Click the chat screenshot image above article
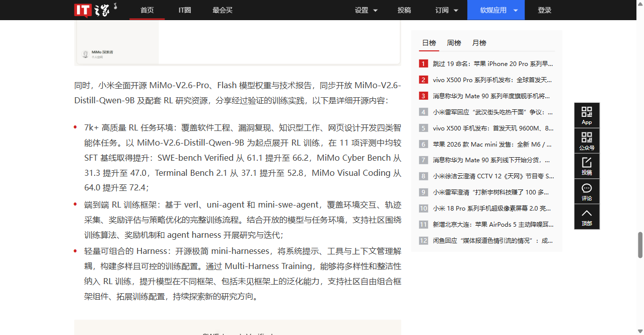Viewport: 644px width, 335px height. point(238,42)
